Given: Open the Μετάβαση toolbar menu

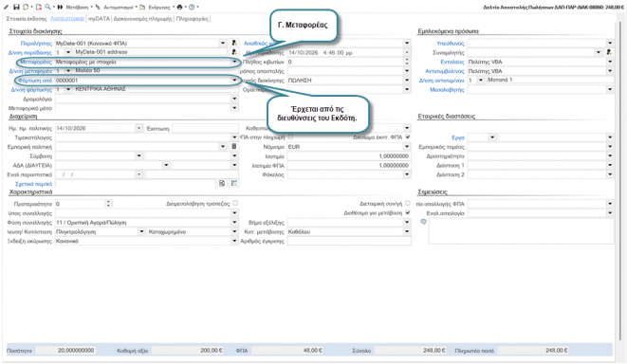Looking at the screenshot, I should (78, 7).
